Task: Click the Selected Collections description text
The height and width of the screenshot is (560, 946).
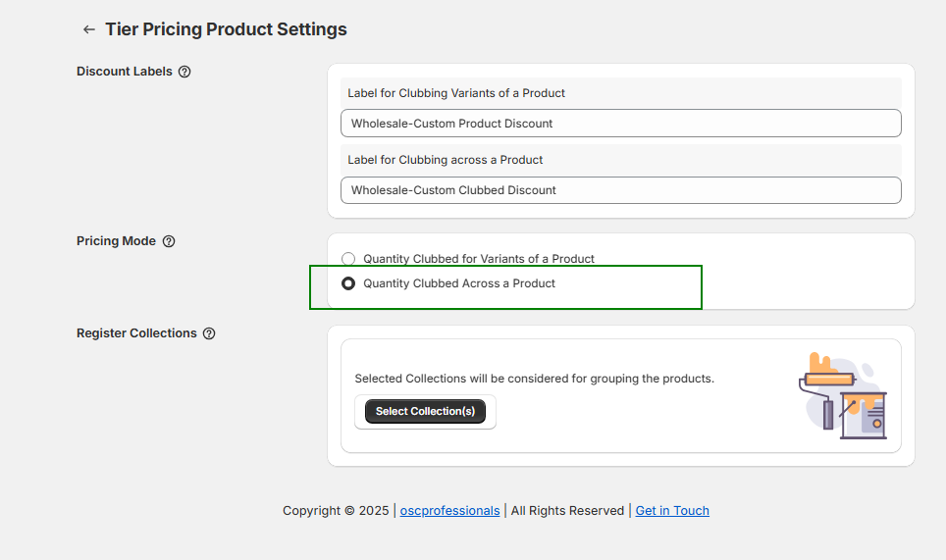Action: (534, 378)
